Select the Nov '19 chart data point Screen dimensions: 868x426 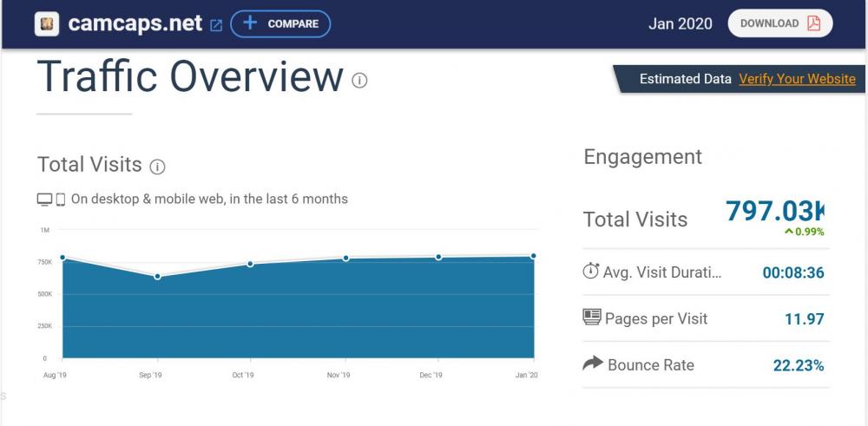tap(345, 259)
